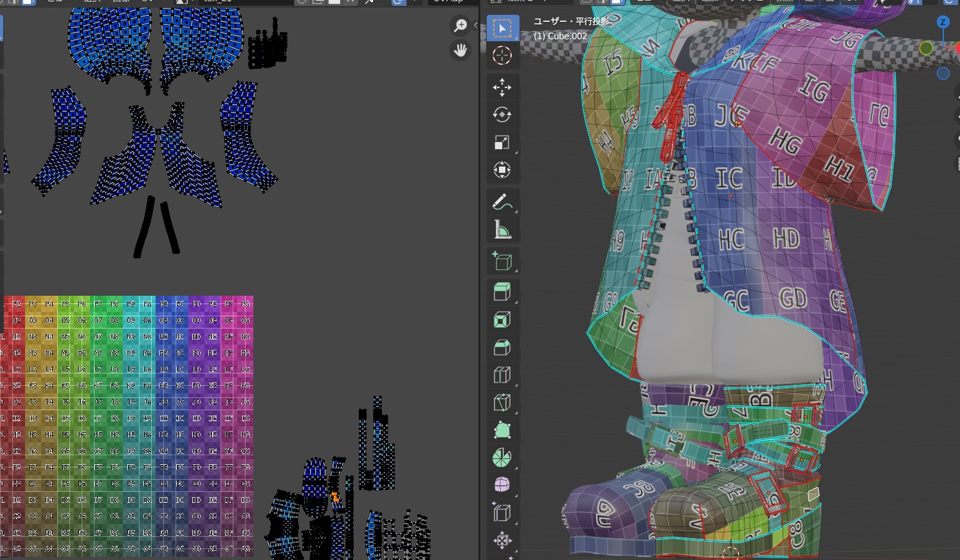Screen dimensions: 960x560
Task: Click the UV editor pan hand icon
Action: tap(460, 50)
